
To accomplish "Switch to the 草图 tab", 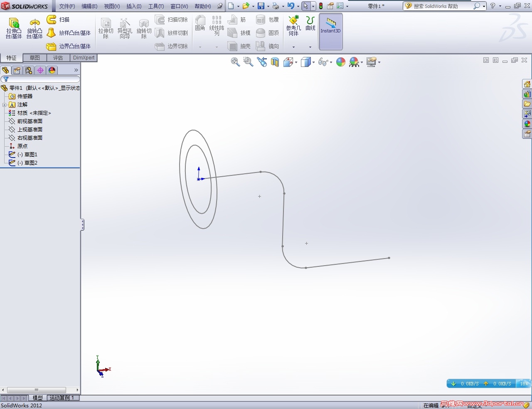I will [x=35, y=58].
